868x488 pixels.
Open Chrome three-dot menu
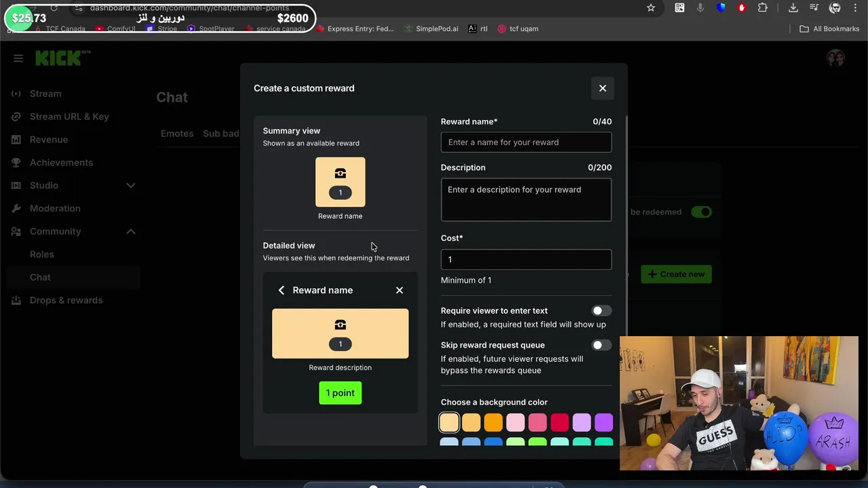[856, 7]
